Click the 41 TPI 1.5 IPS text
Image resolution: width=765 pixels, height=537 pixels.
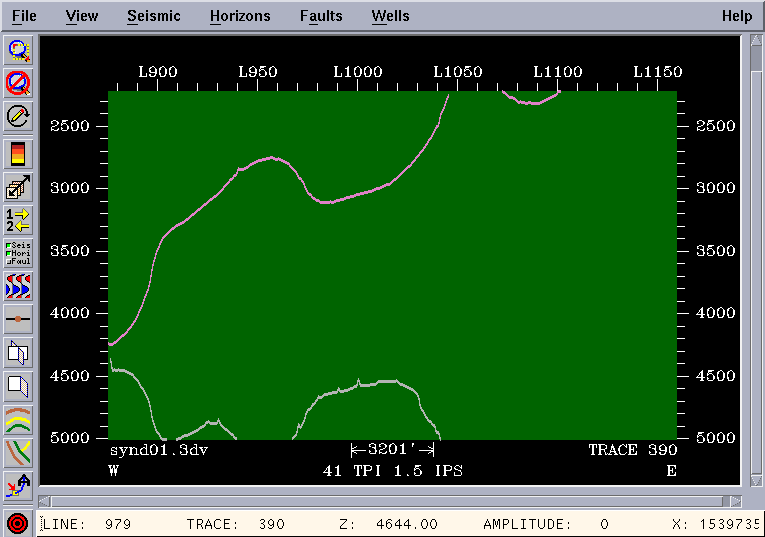[x=392, y=471]
